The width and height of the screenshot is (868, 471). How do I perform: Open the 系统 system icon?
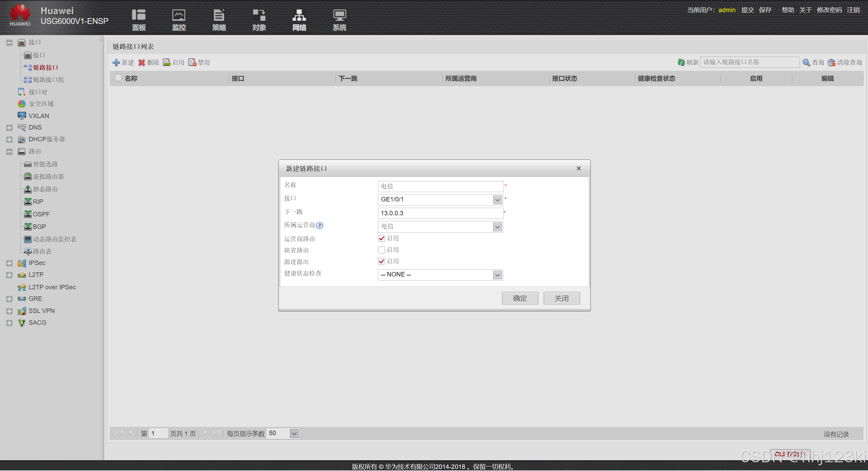[339, 15]
